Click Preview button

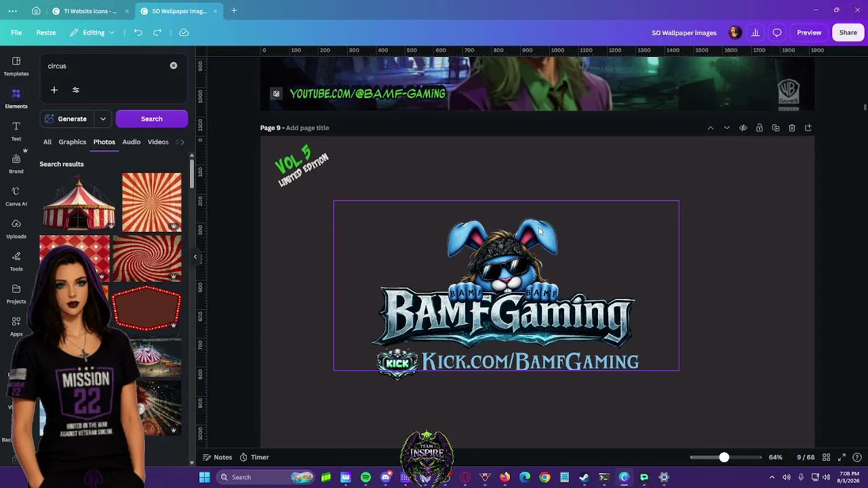(x=809, y=33)
